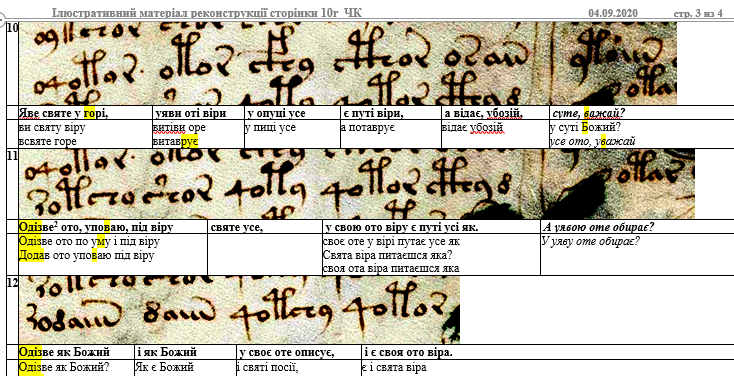Click the date '04.09.2020' in header
The height and width of the screenshot is (376, 734).
[613, 13]
